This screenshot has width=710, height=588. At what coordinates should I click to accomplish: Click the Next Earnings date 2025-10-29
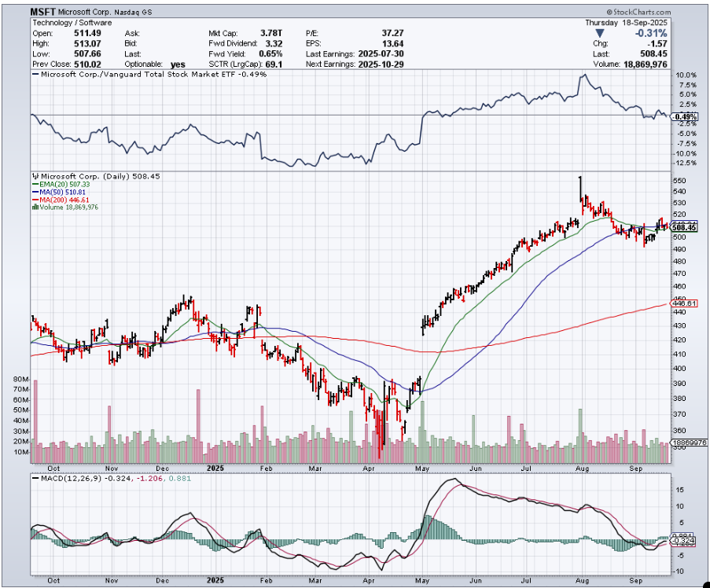[x=381, y=64]
